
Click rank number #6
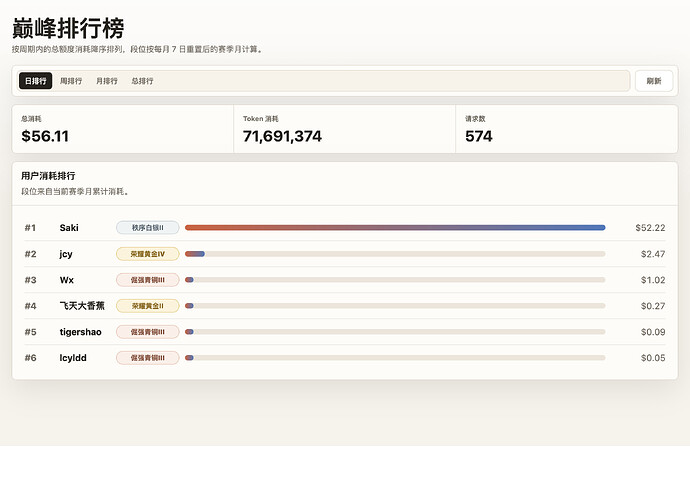30,358
